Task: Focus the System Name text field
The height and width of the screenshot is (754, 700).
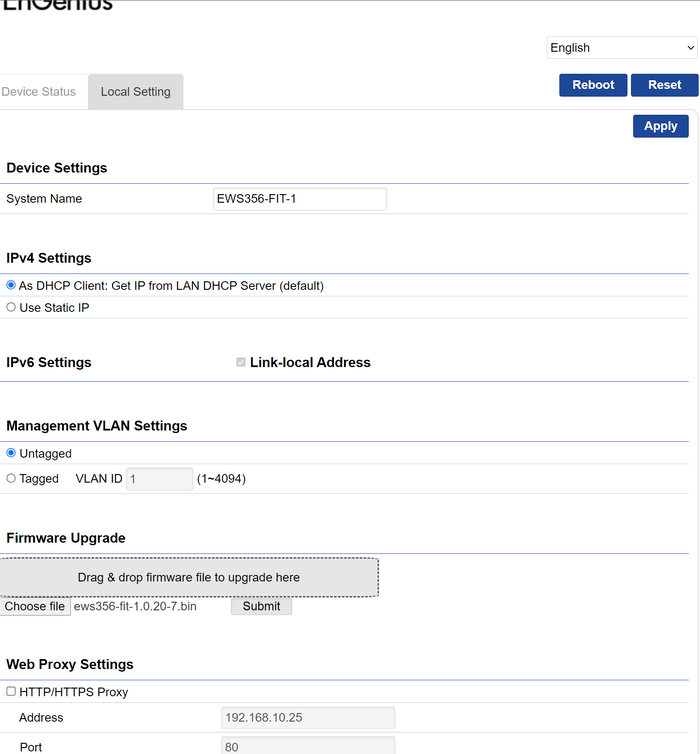Action: pos(300,199)
